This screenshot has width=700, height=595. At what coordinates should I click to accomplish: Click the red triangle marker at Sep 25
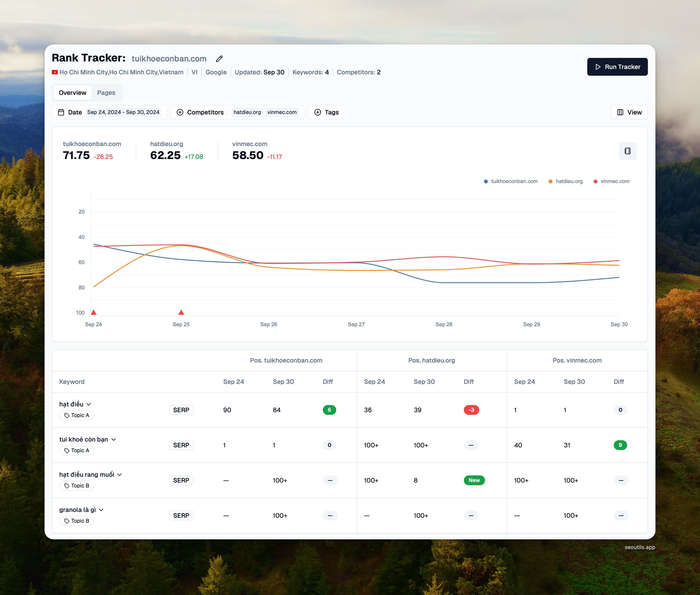click(x=181, y=312)
